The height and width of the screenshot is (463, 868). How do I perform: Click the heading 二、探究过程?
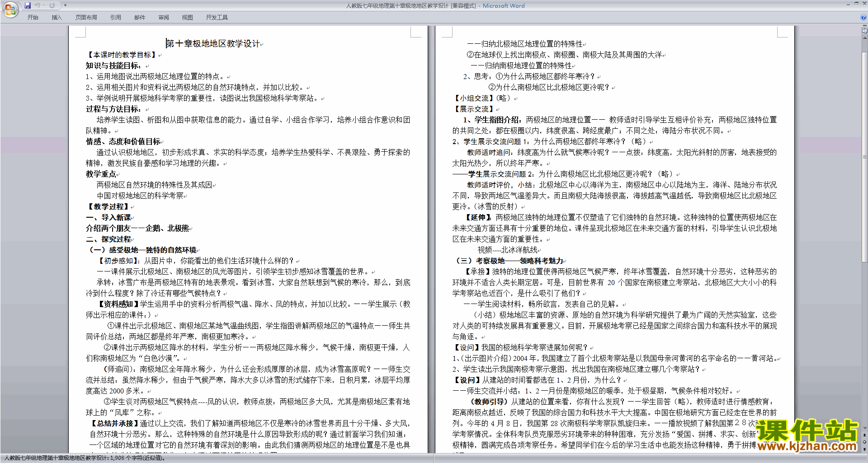click(108, 239)
